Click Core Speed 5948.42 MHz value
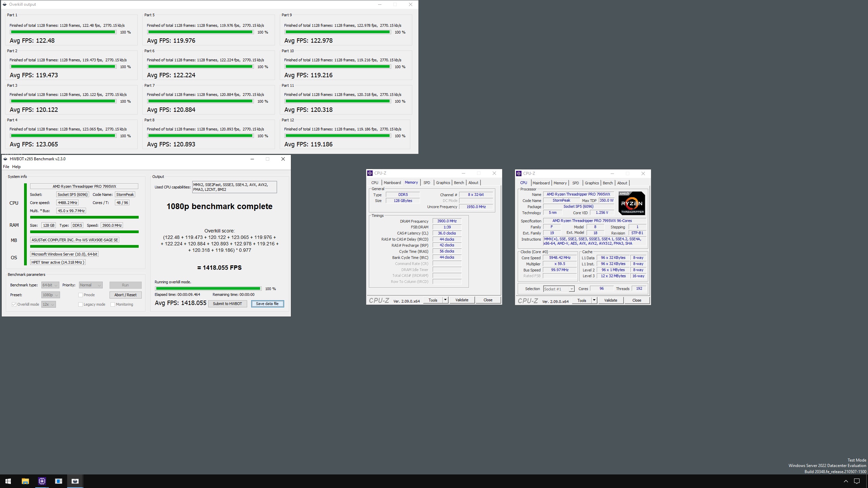Viewport: 868px width, 488px height. 560,258
